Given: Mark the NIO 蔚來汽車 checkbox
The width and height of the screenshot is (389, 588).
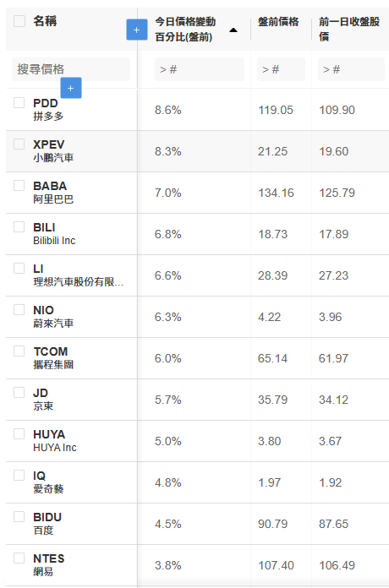Looking at the screenshot, I should click(19, 310).
